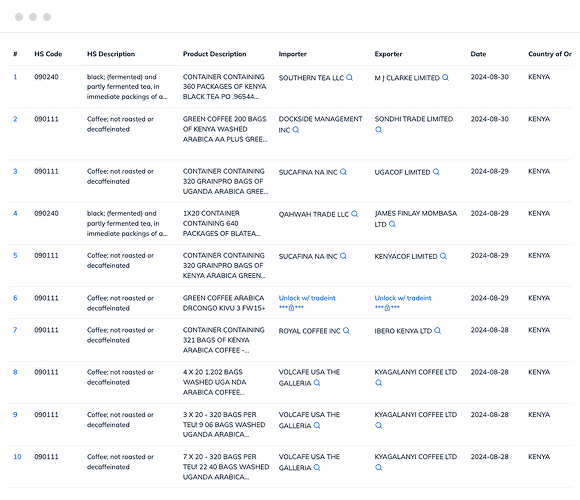The image size is (580, 500).
Task: Click magnifier beside JAMES FINLAY MOMBASA LTD
Action: [x=392, y=224]
